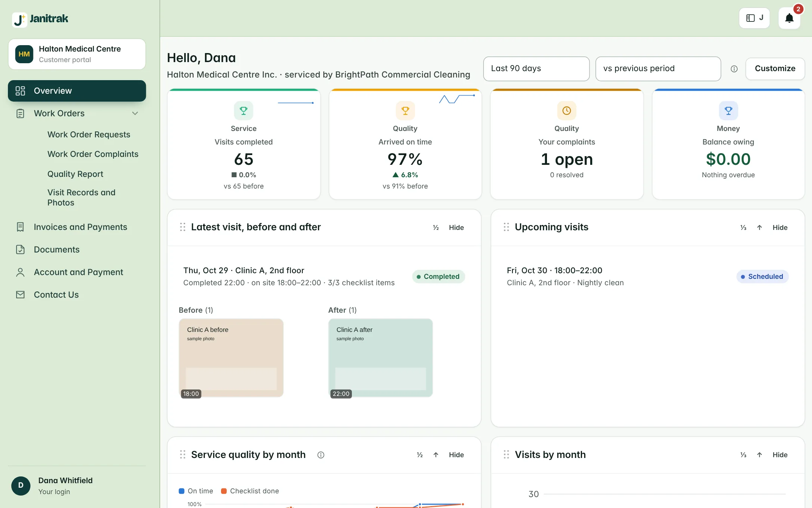Click the info icon next to Service quality by month
This screenshot has height=508, width=812.
(x=321, y=455)
